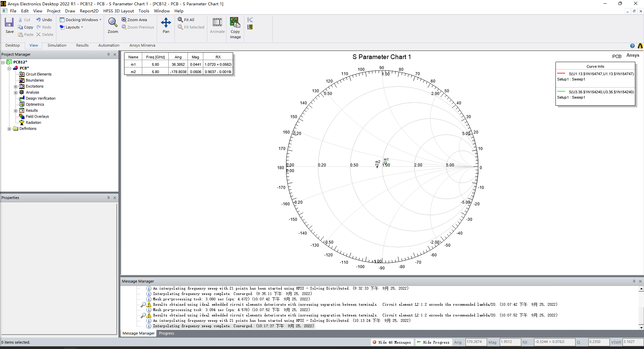
Task: Open the Docking Windows dropdown
Action: click(80, 20)
